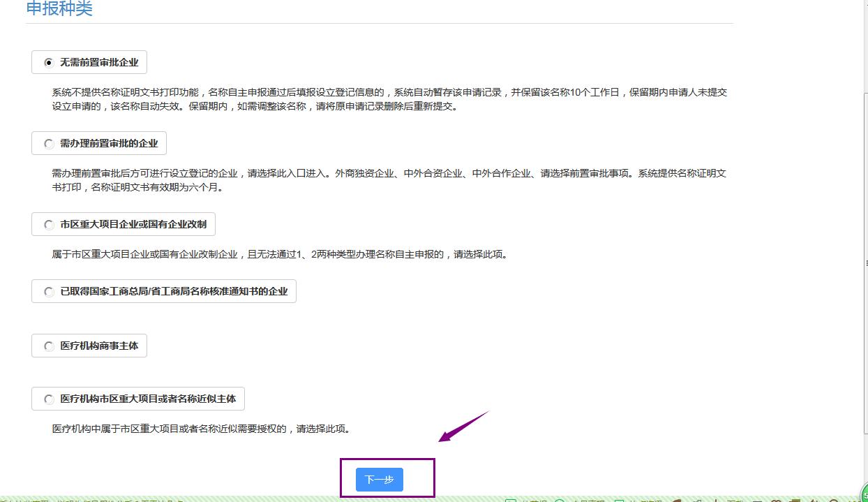Image resolution: width=868 pixels, height=502 pixels.
Task: Click the 申报种类 section heading
Action: pyautogui.click(x=59, y=9)
